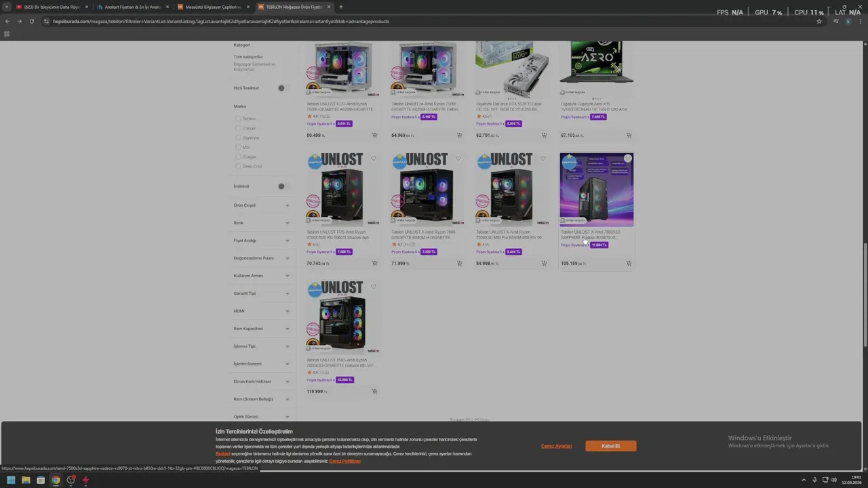This screenshot has width=868, height=488.
Task: Add the 84.998 TL UNLOST X PC to cart
Action: click(x=544, y=263)
